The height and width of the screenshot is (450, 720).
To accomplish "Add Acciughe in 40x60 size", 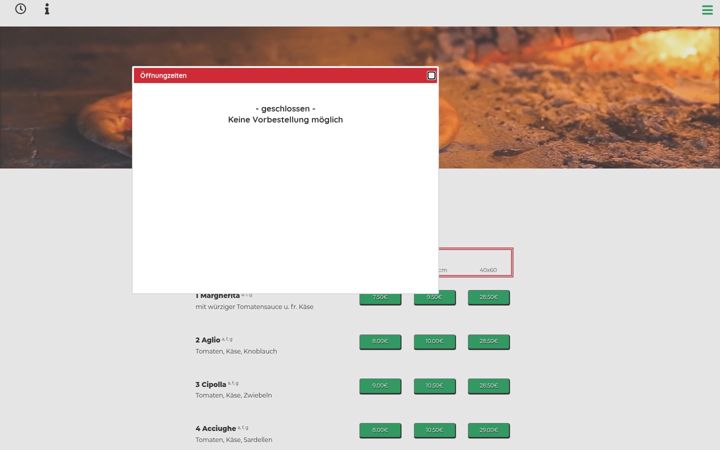I will [489, 430].
